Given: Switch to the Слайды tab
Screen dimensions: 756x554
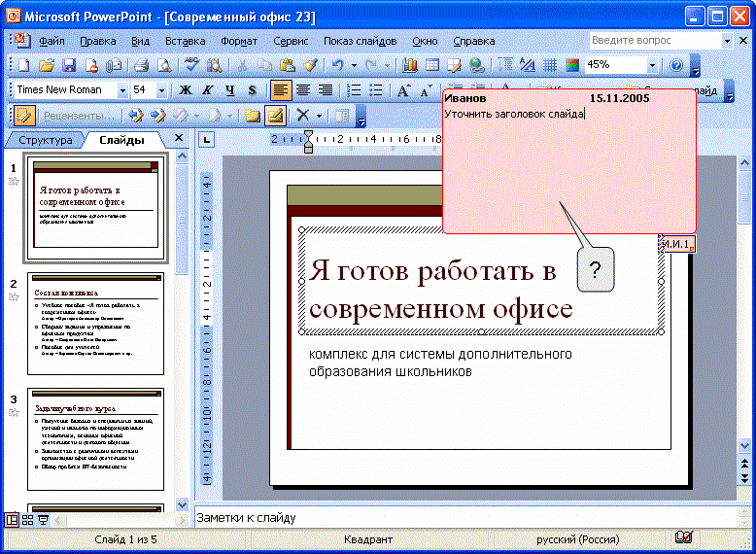Looking at the screenshot, I should 121,140.
